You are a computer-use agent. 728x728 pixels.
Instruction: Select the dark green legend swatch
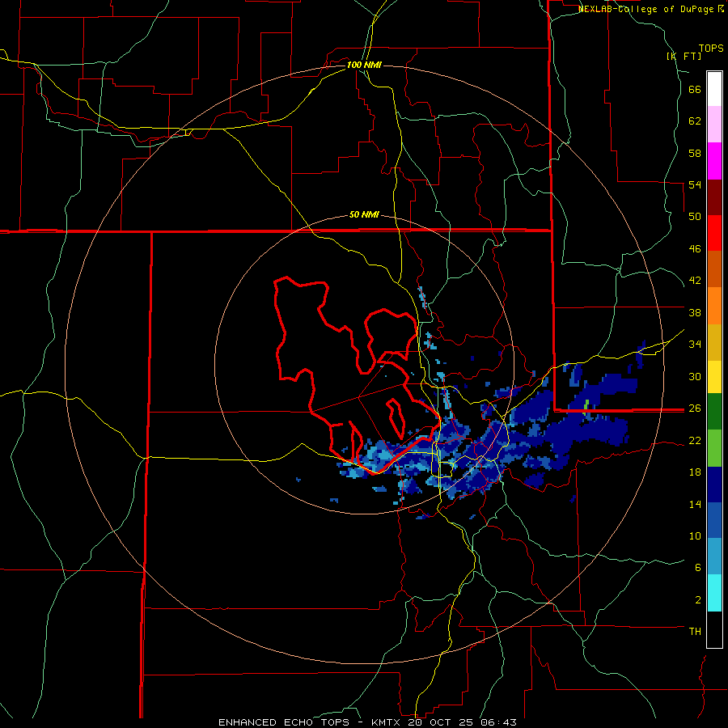click(714, 412)
